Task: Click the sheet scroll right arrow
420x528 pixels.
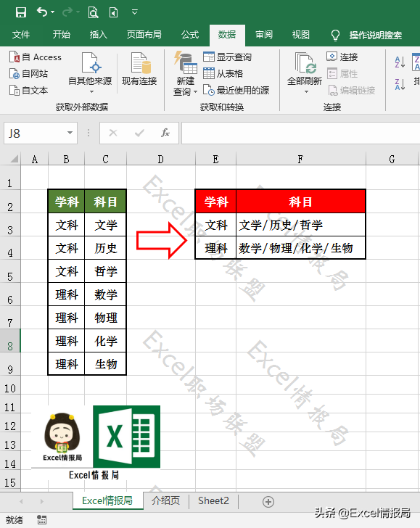Action: coord(42,501)
